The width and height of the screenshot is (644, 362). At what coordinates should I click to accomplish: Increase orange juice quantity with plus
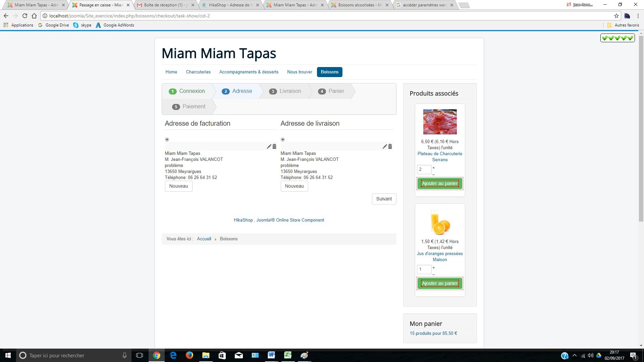(x=434, y=267)
